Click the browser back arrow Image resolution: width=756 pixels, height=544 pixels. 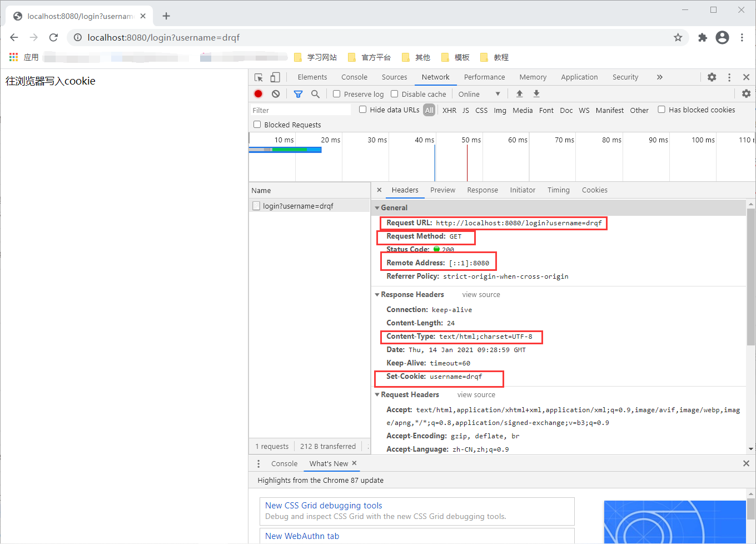[14, 37]
